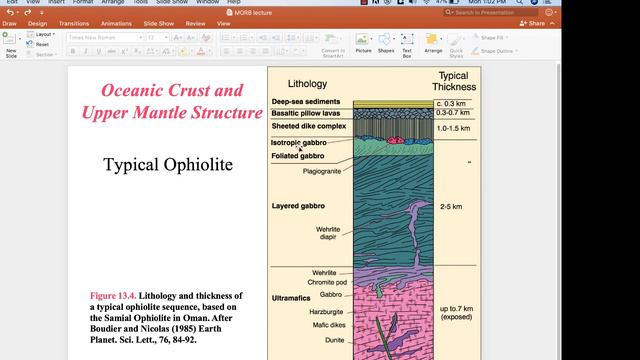Viewport: 640px width, 360px height.
Task: Open the Spotlight search magnifier in the menu bar
Action: coord(519,2)
